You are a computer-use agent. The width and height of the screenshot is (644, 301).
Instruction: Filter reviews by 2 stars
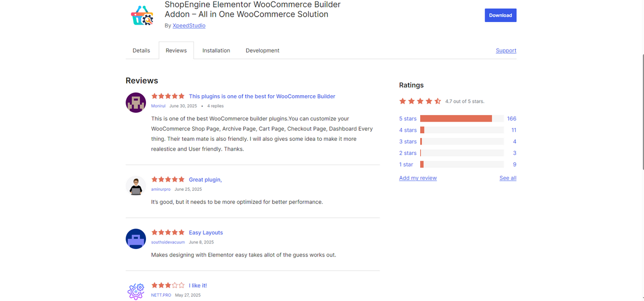tap(408, 153)
